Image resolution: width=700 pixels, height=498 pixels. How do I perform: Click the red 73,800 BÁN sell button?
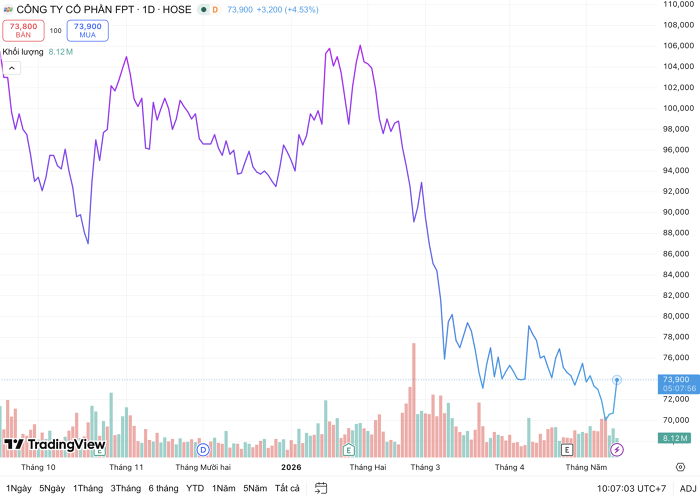[x=24, y=31]
